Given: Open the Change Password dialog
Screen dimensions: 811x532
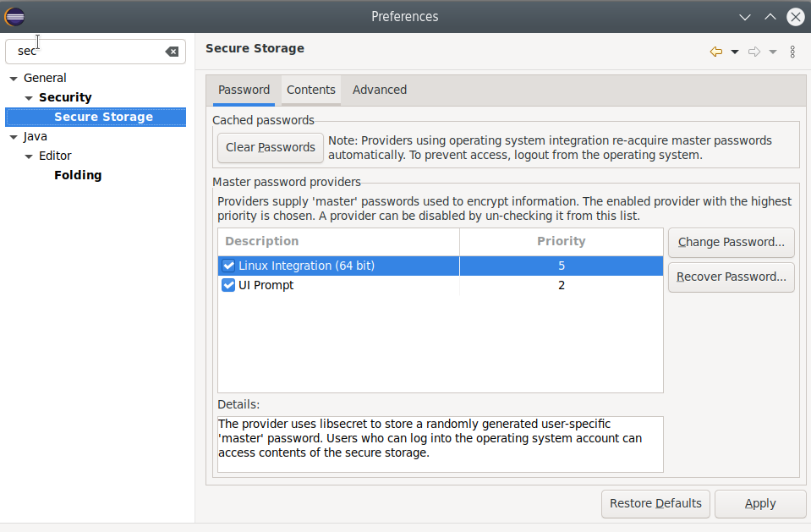Looking at the screenshot, I should [731, 242].
